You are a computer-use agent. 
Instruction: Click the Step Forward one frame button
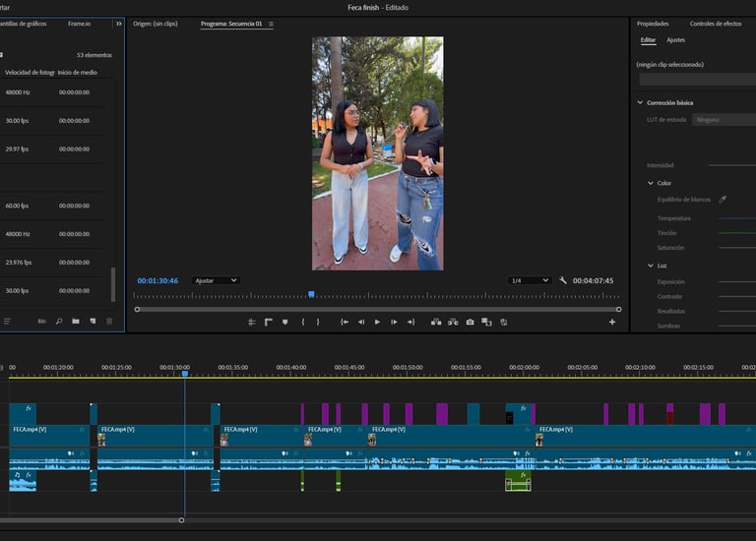[394, 322]
